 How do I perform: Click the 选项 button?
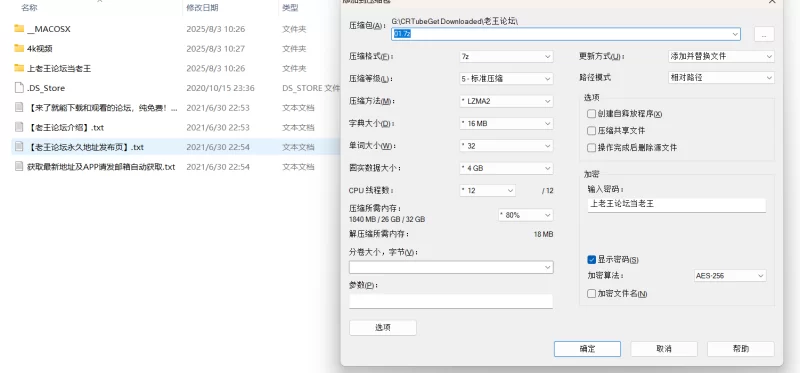(x=383, y=328)
